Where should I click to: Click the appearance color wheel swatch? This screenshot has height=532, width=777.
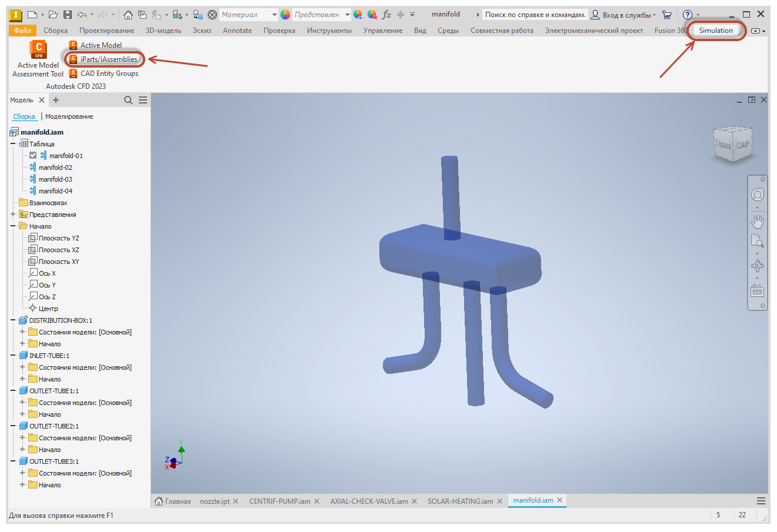(285, 15)
